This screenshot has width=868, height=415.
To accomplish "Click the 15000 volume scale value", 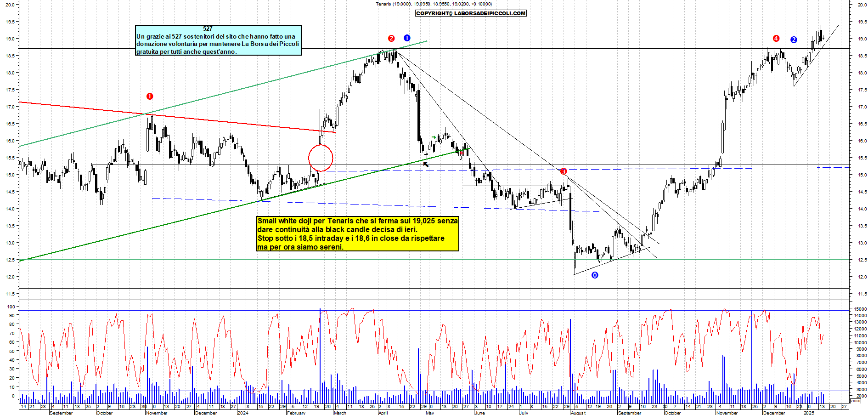I will click(x=860, y=309).
